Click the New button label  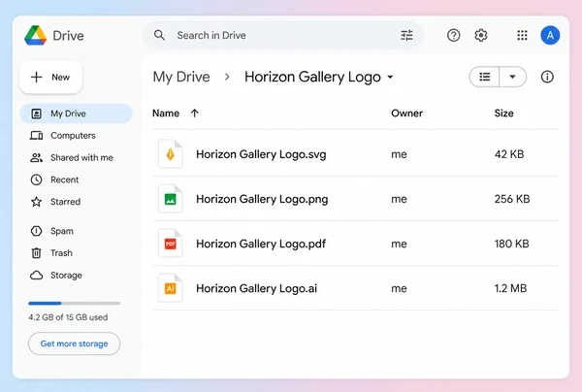[60, 78]
